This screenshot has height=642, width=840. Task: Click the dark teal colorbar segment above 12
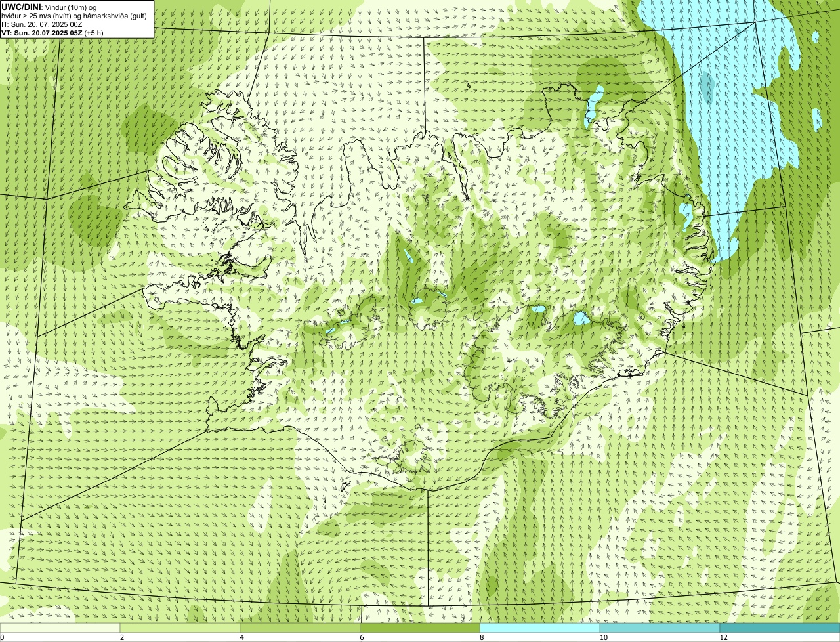click(x=780, y=628)
